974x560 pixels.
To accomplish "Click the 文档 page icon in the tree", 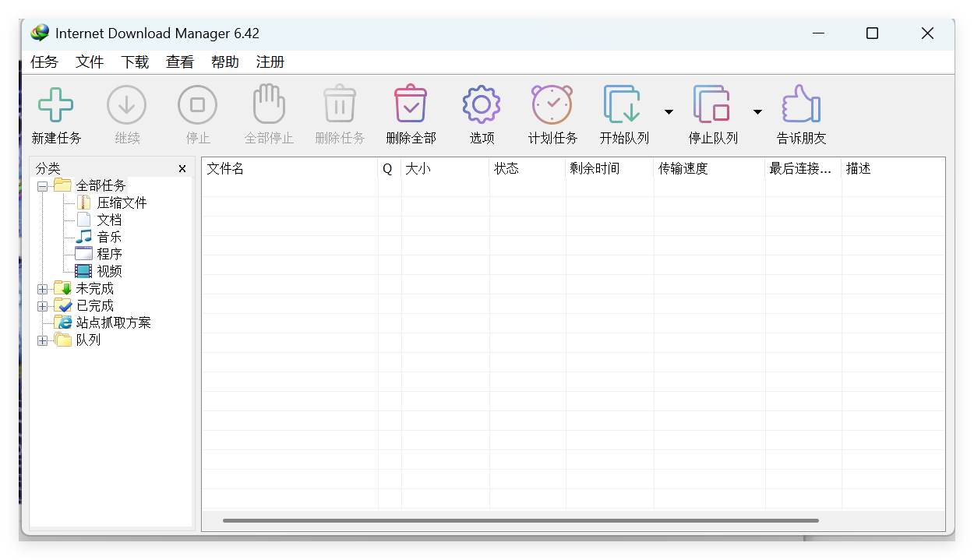I will point(83,220).
